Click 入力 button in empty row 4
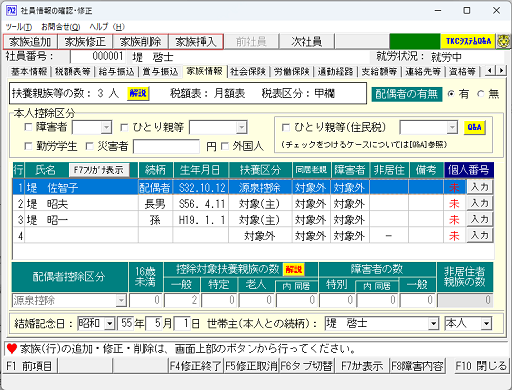512x390 pixels. (480, 235)
